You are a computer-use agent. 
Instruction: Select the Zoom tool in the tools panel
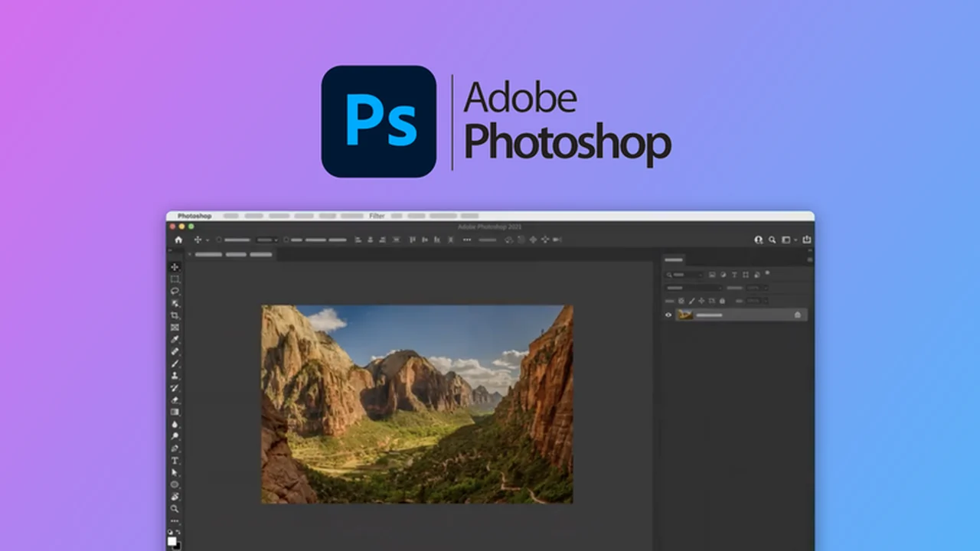point(175,509)
